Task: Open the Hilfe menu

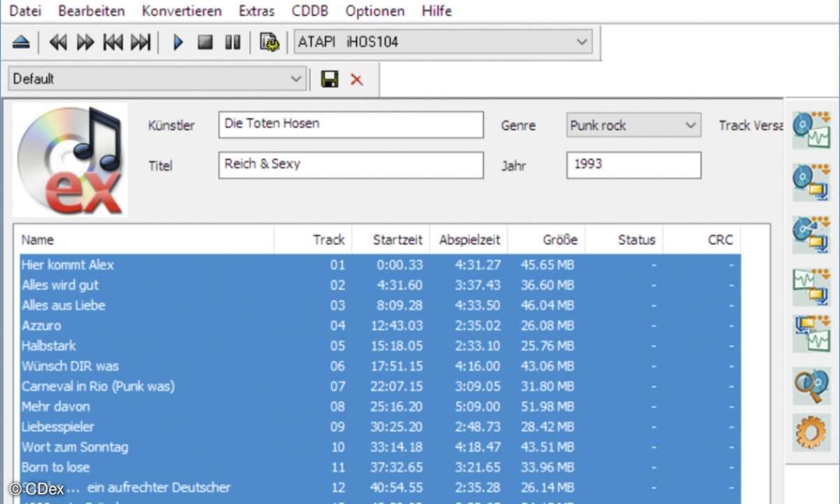Action: coord(437,11)
